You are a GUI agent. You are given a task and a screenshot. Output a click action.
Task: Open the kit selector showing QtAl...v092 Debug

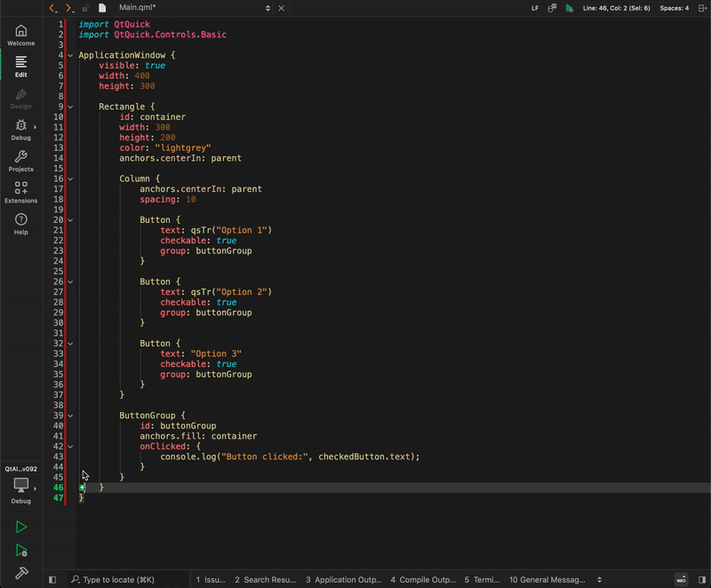21,486
